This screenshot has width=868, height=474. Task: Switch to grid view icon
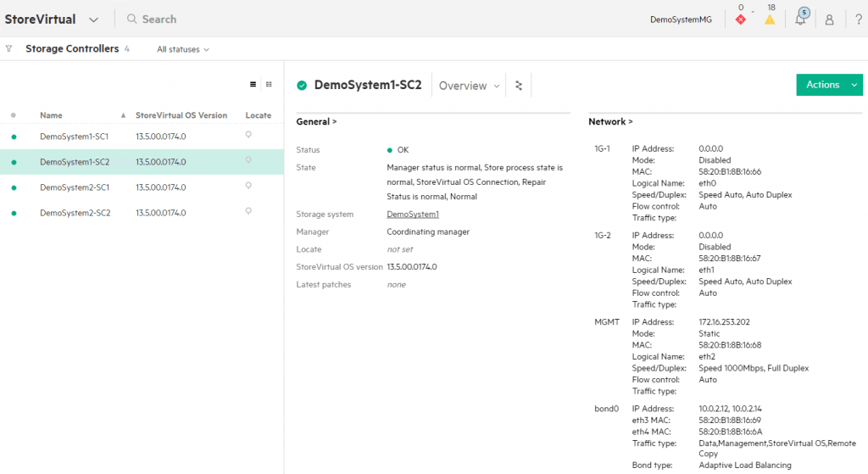click(269, 84)
